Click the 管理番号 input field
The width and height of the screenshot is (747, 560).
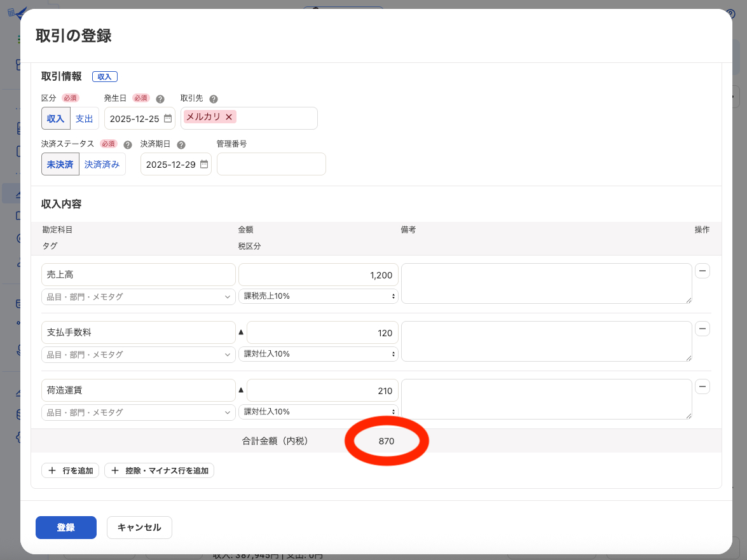pos(271,164)
